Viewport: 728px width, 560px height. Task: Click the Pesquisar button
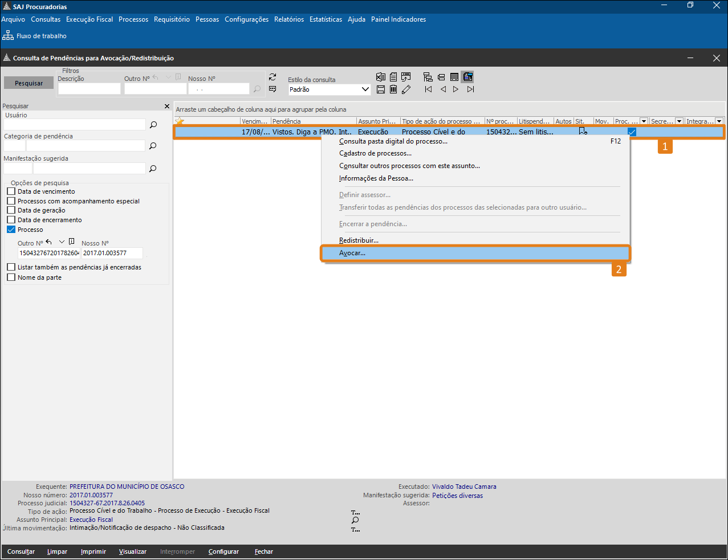29,83
